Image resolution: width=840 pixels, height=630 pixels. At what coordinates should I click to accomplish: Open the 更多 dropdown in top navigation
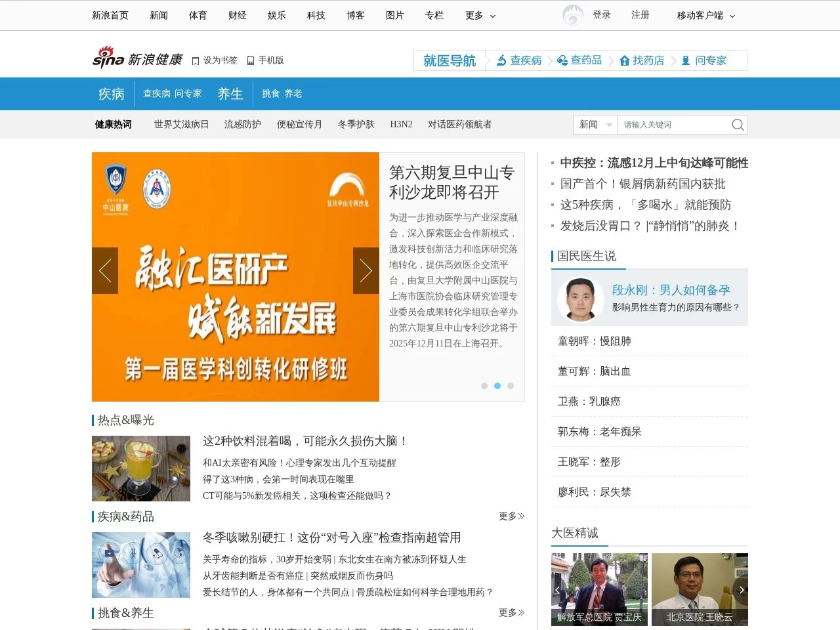coord(480,14)
